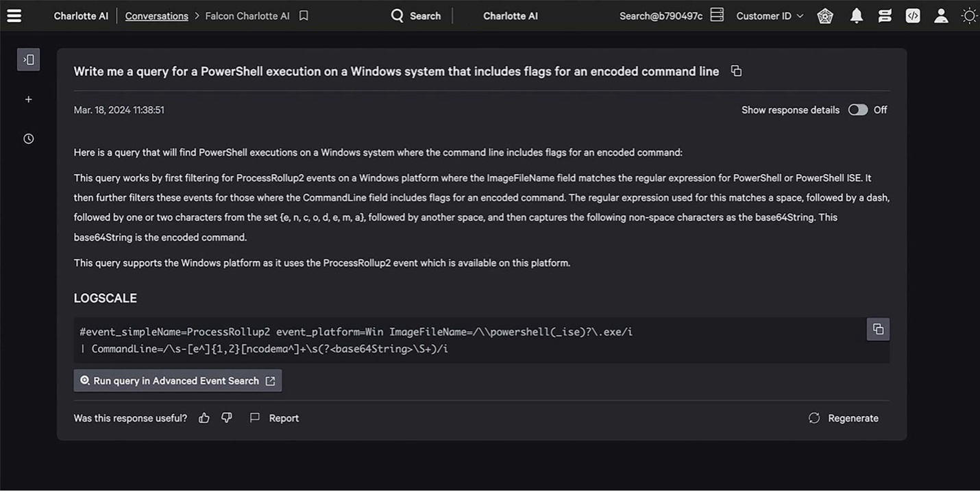Bookmark the Falcon Charlotte AI conversation
Screen dimensions: 980x494
pos(304,16)
